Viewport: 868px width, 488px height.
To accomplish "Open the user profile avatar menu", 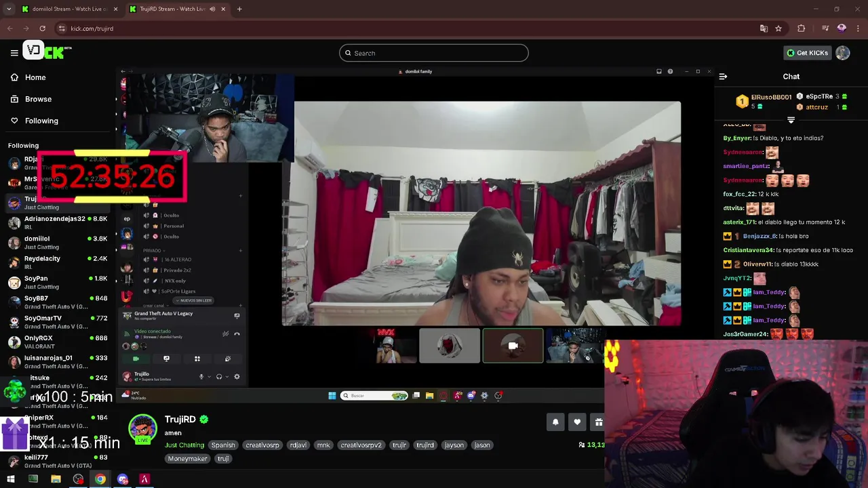I will (x=843, y=53).
